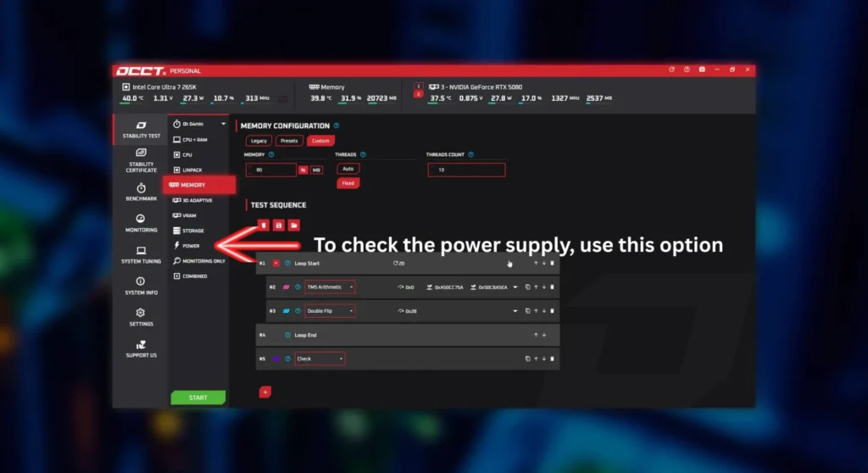Image resolution: width=868 pixels, height=473 pixels.
Task: Click the memory amount input field
Action: tap(271, 170)
